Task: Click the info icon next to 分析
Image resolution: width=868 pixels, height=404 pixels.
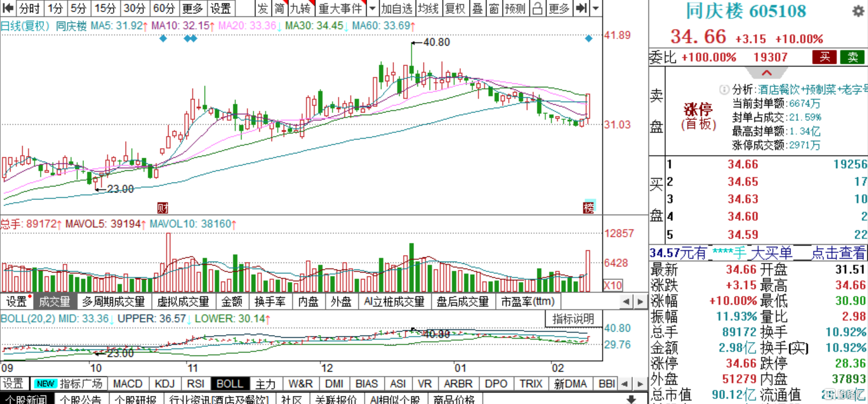Action: [724, 89]
